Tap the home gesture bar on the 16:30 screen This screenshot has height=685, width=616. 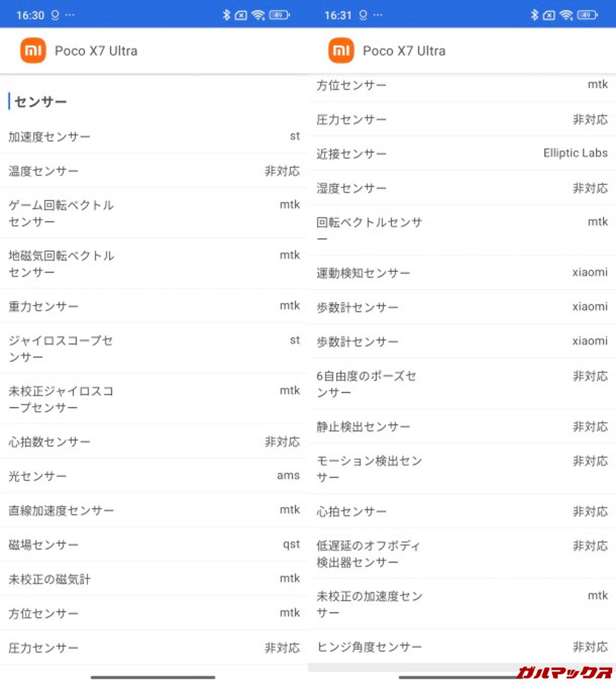pyautogui.click(x=153, y=677)
